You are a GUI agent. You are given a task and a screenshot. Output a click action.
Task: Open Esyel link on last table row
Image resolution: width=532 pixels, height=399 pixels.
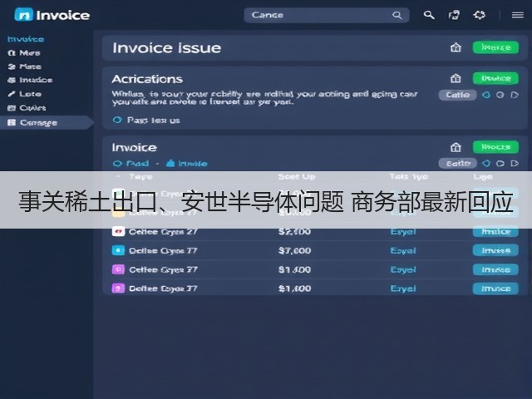tap(403, 288)
